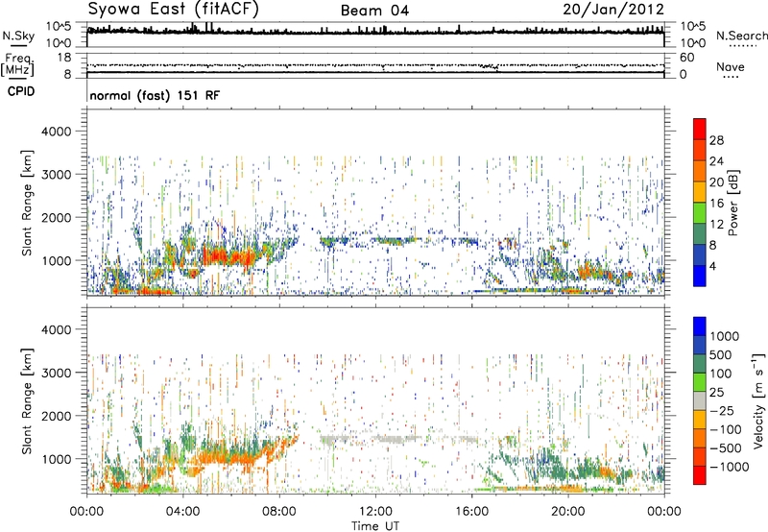Screen dimensions: 768x532
Task: Click the 'CPID' label
Action: click(21, 91)
